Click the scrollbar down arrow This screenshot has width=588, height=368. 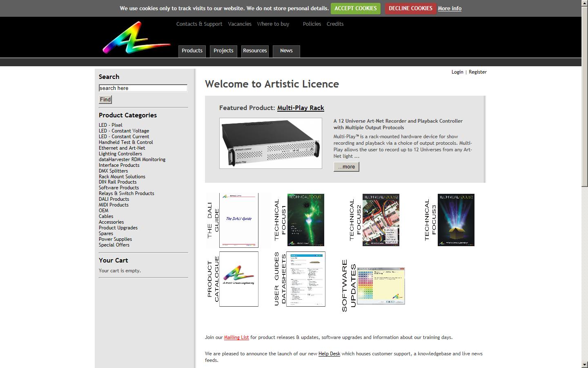pos(584,364)
